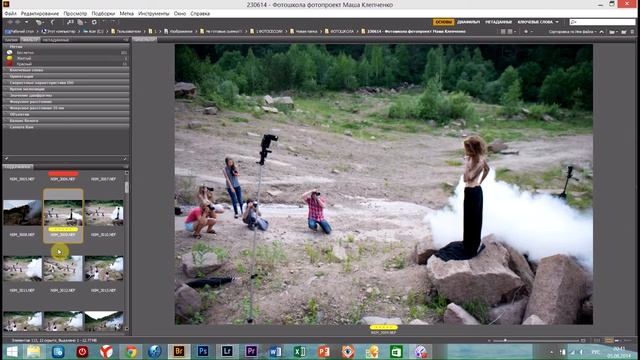Switch to the 'Метаданные' workspace
This screenshot has height=360, width=640.
pos(498,22)
